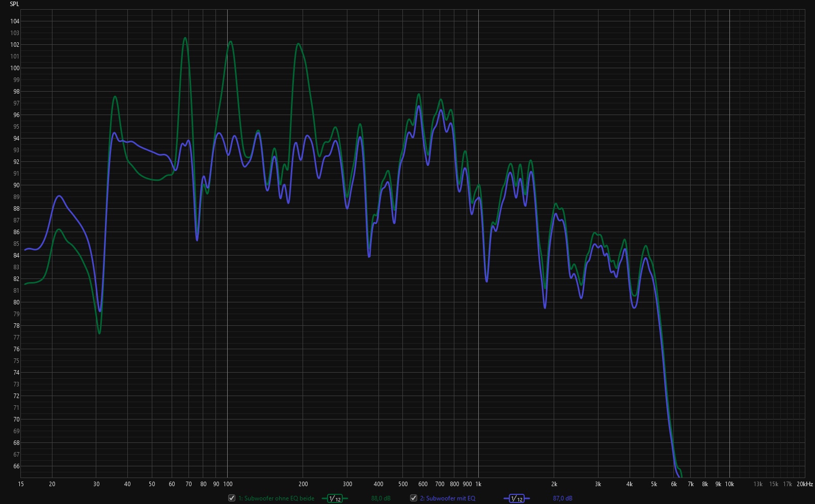Click the '500' frequency axis label
Image resolution: width=815 pixels, height=504 pixels.
(x=403, y=484)
